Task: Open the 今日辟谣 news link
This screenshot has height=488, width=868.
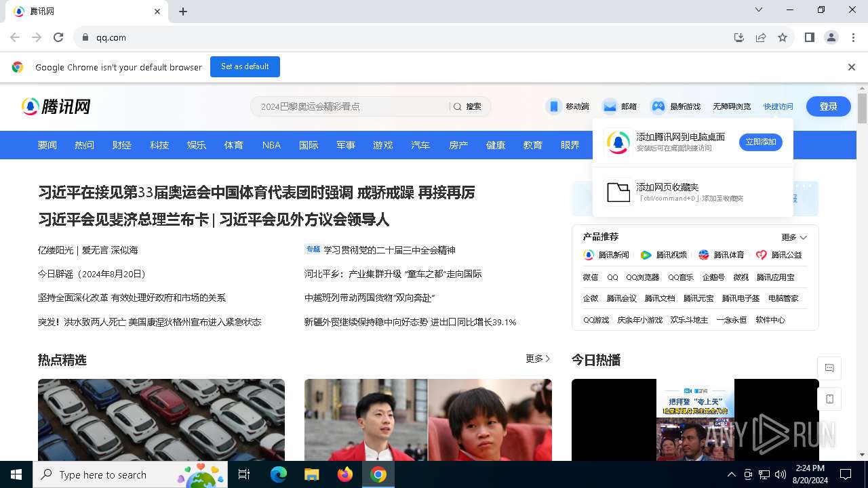Action: click(x=92, y=274)
